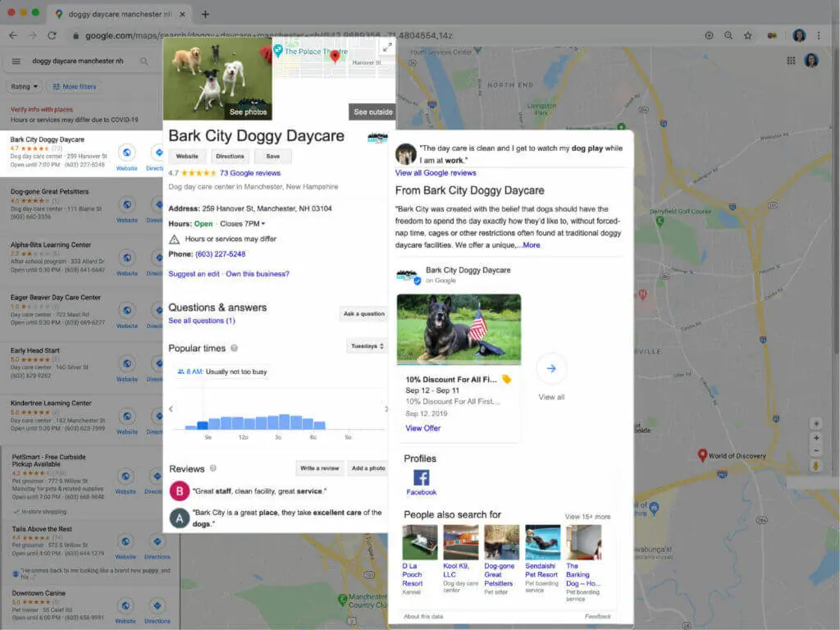Open the hamburger menu beside the search field

click(17, 61)
